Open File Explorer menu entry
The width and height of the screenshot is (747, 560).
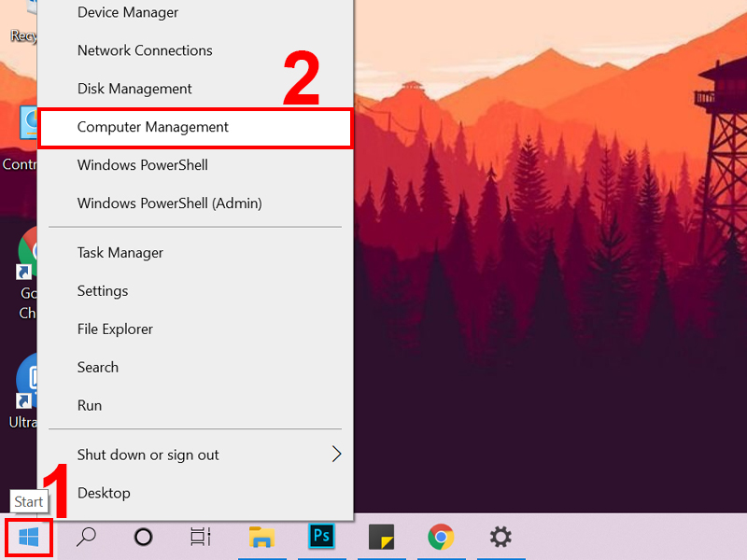pyautogui.click(x=195, y=329)
